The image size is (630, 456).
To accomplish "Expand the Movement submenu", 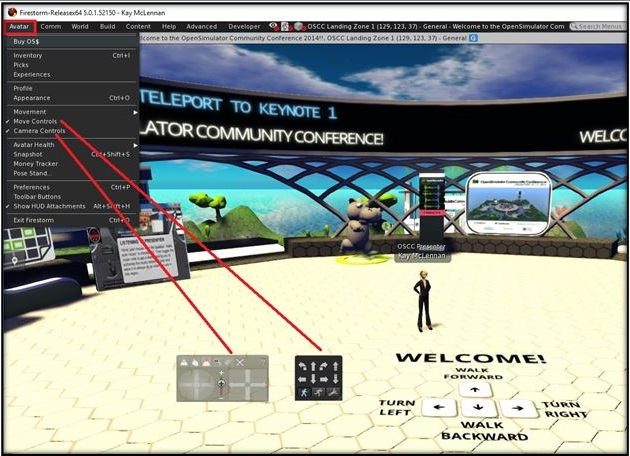I will tap(72, 112).
